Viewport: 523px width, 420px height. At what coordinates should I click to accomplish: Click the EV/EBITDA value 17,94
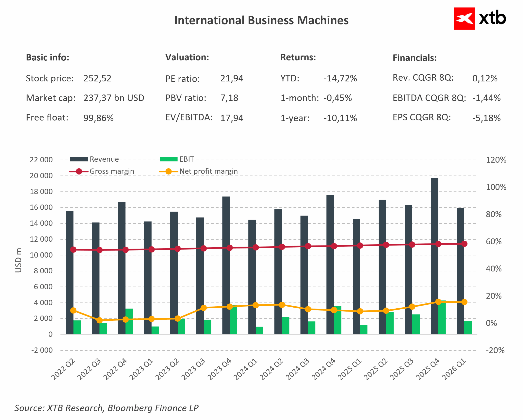[232, 118]
